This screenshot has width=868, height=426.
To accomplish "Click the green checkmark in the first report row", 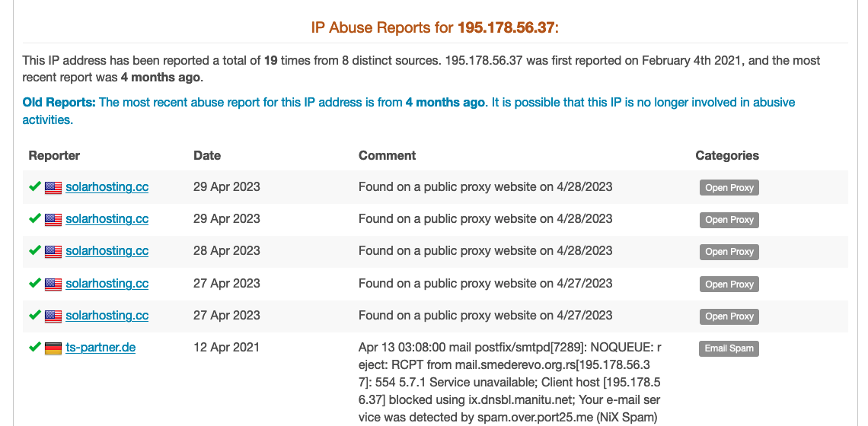I will coord(35,186).
